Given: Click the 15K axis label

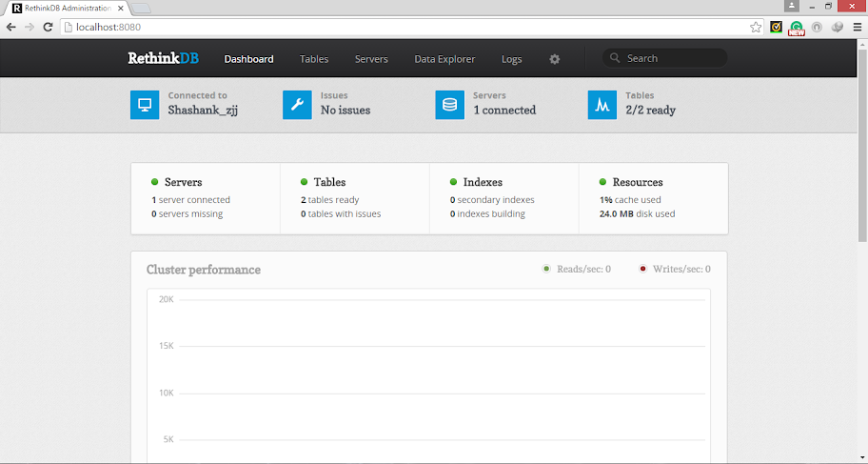Looking at the screenshot, I should [166, 346].
